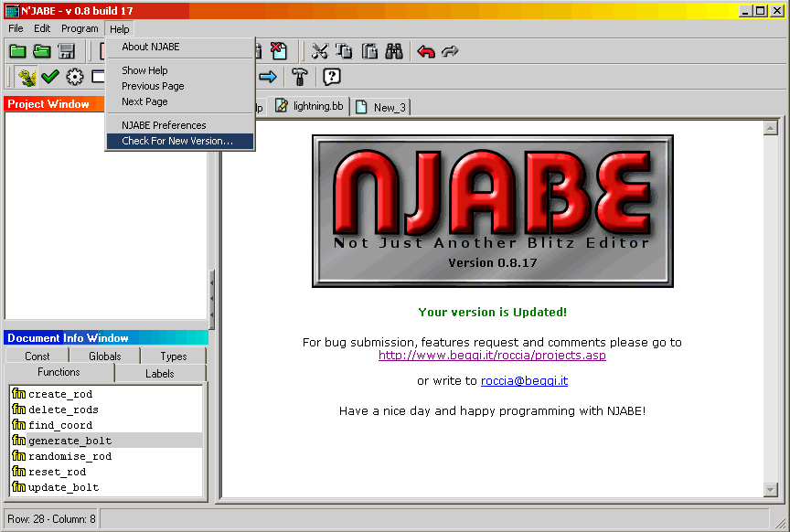This screenshot has height=532, width=790.
Task: Switch to New_3 document tab
Action: pos(381,107)
